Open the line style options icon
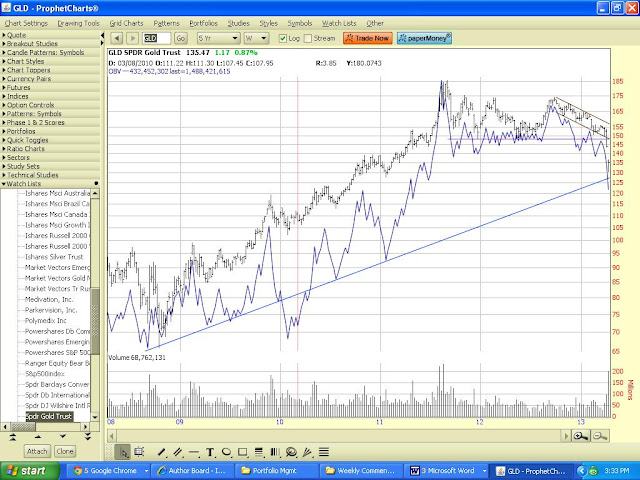This screenshot has height=480, width=640. coord(324,452)
